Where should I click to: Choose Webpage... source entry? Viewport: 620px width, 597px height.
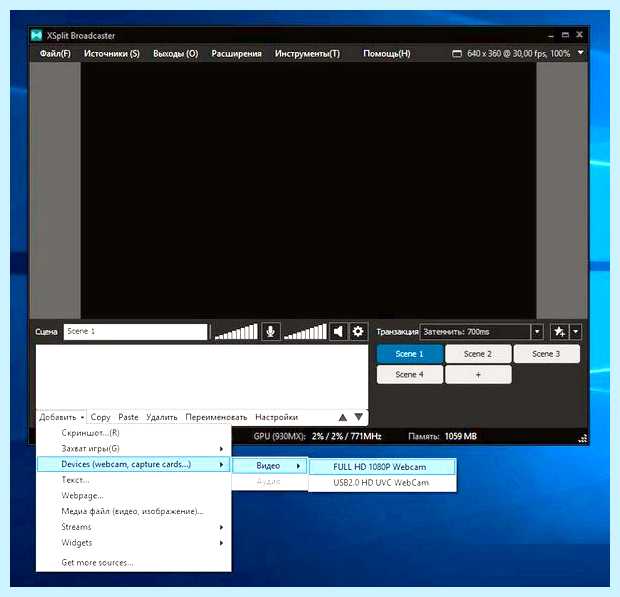coord(134,495)
